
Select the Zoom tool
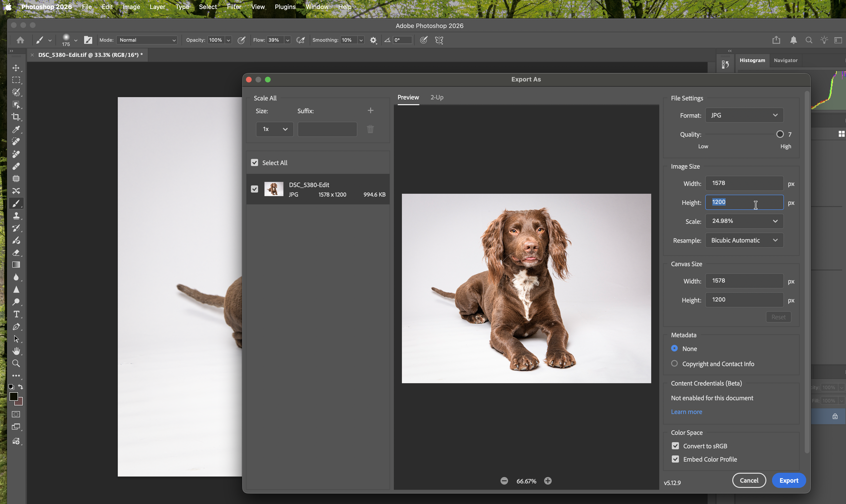[x=16, y=363]
